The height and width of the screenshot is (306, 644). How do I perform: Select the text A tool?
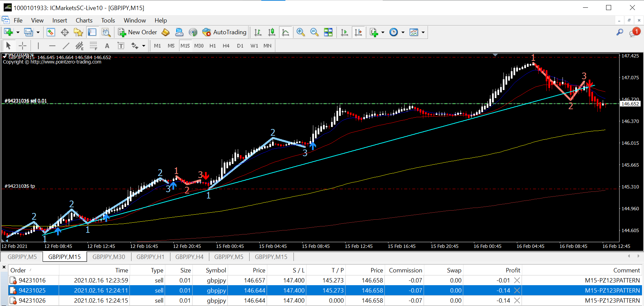tap(107, 46)
